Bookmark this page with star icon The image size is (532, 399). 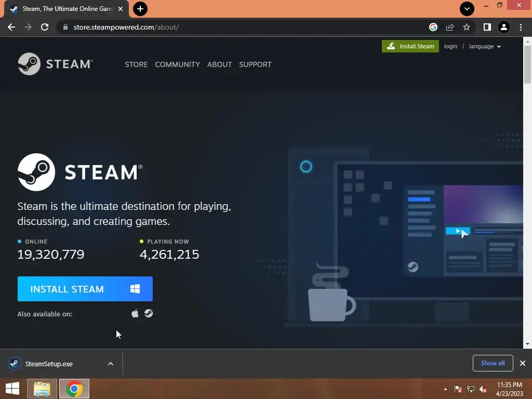tap(467, 27)
